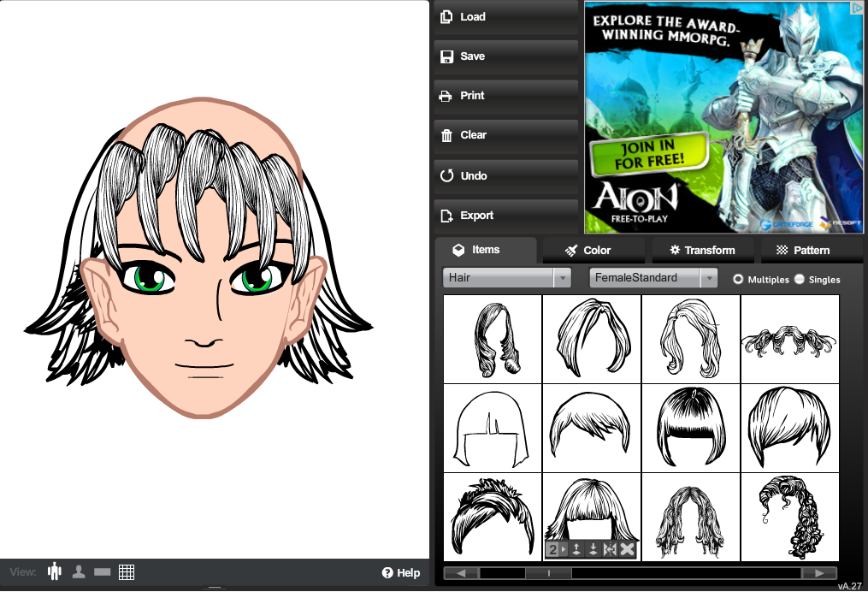Viewport: 868px width, 592px height.
Task: Select the Multiples radio button
Action: pos(738,279)
